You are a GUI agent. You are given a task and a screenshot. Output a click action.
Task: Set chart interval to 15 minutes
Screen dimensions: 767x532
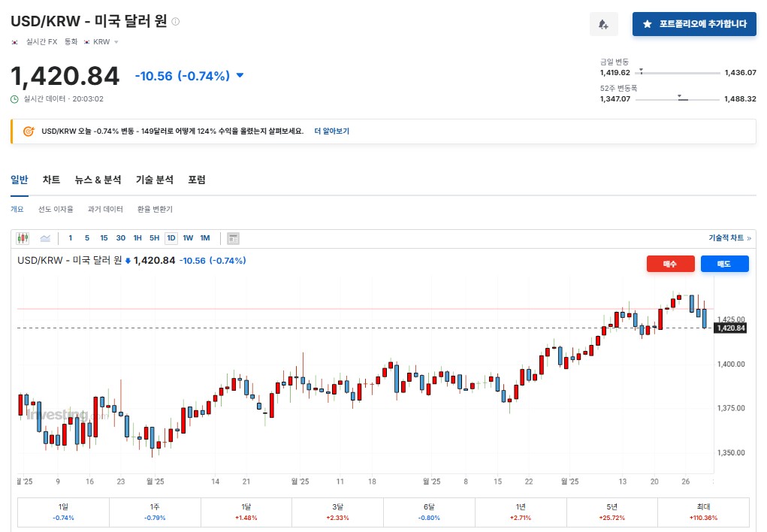click(x=104, y=238)
